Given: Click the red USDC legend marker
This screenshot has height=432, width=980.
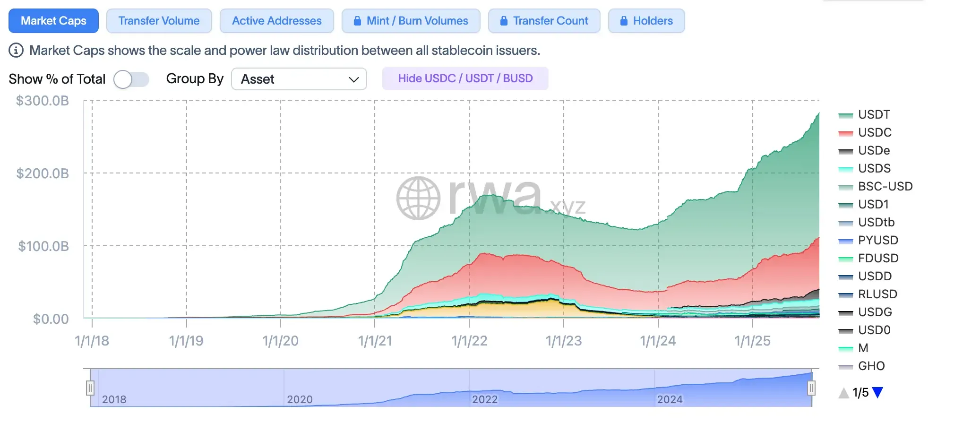Looking at the screenshot, I should [x=846, y=132].
